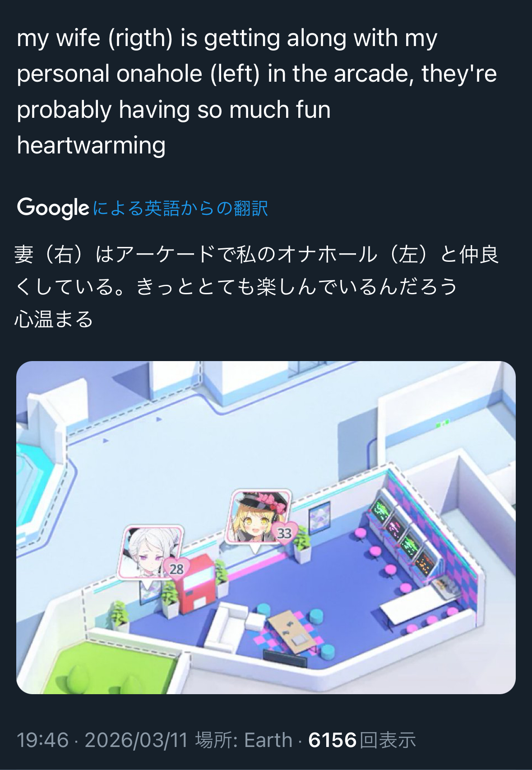The width and height of the screenshot is (532, 770).
Task: Tap the wooden table with laptop
Action: click(293, 631)
